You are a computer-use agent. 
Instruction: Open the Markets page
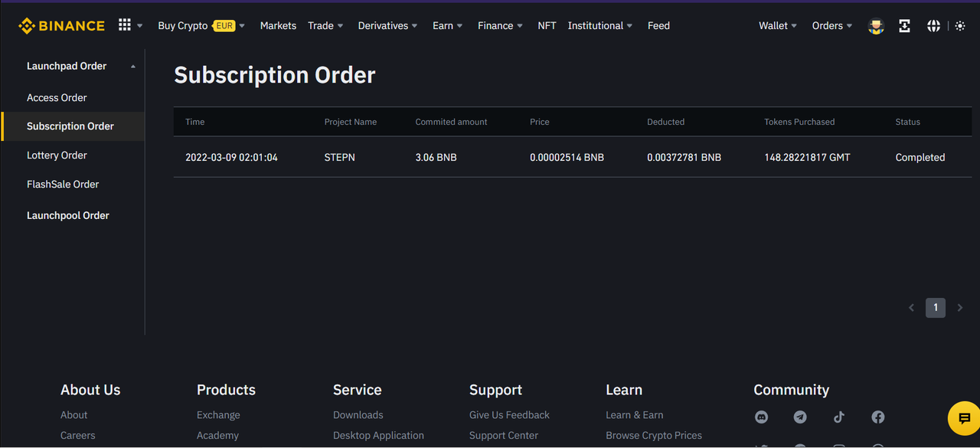(278, 26)
